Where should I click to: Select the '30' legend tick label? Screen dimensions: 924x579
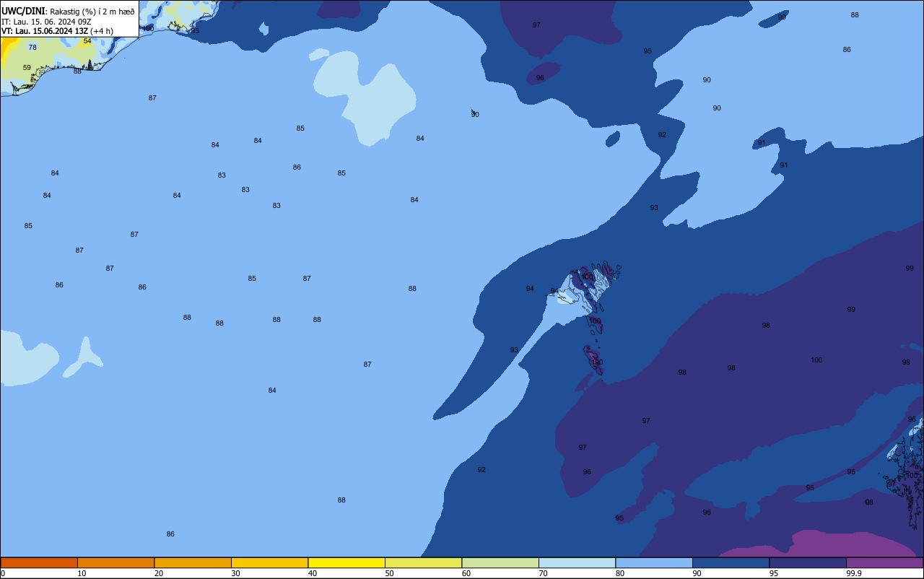tap(235, 573)
